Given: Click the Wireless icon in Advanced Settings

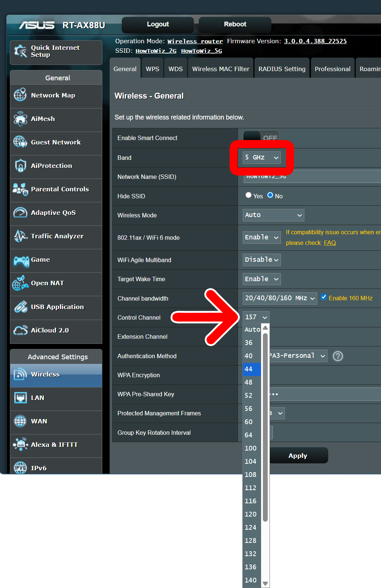Looking at the screenshot, I should click(20, 374).
